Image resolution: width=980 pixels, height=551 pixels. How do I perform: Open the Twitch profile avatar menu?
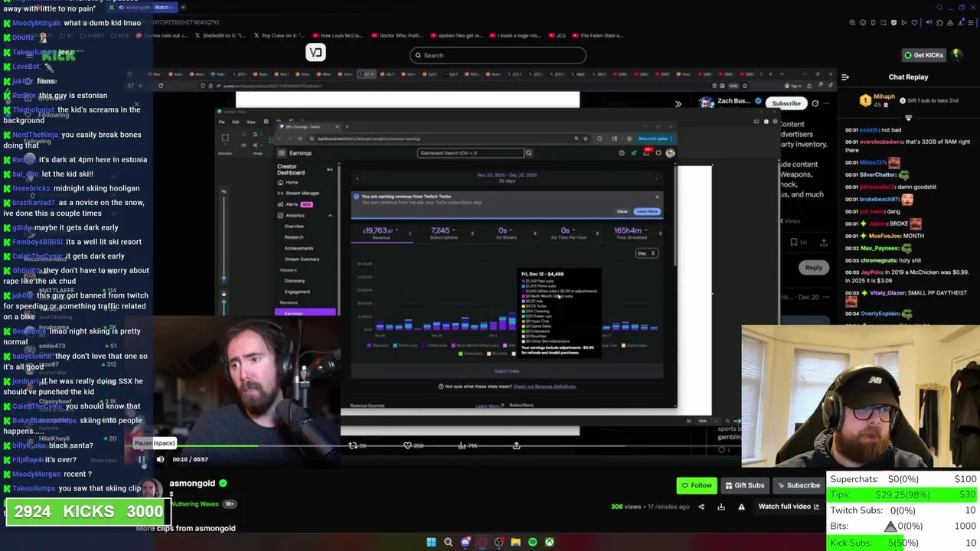[x=670, y=153]
